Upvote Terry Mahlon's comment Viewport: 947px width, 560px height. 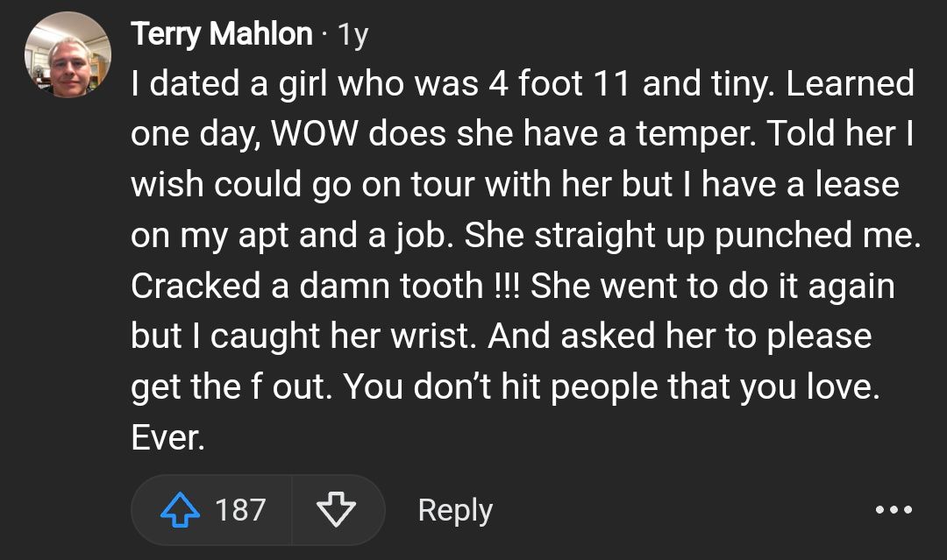[x=181, y=510]
